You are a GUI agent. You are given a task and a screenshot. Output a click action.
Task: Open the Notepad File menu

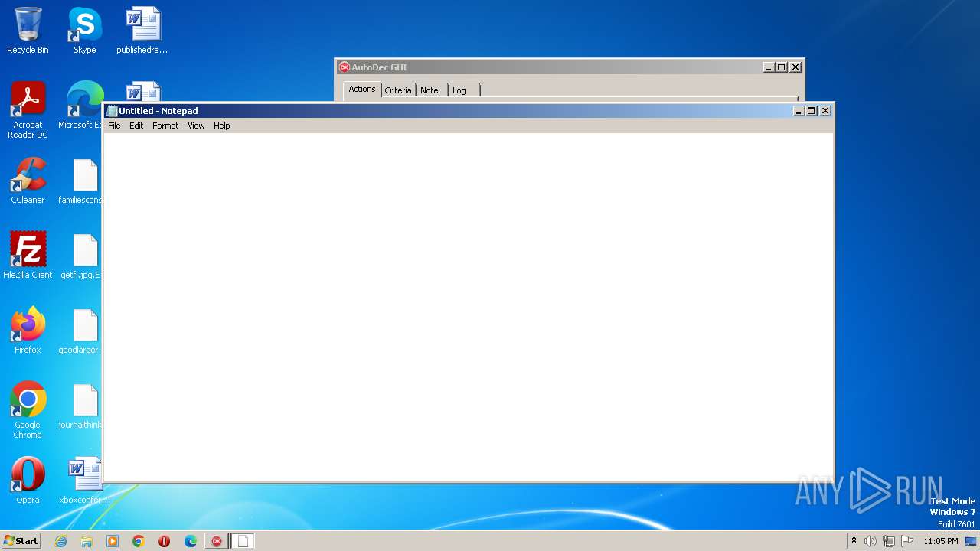point(114,126)
